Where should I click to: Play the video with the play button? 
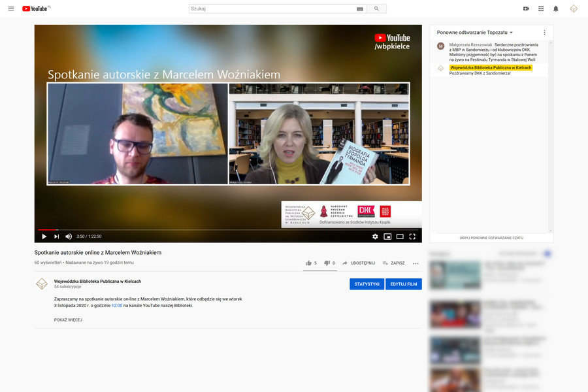pos(44,237)
